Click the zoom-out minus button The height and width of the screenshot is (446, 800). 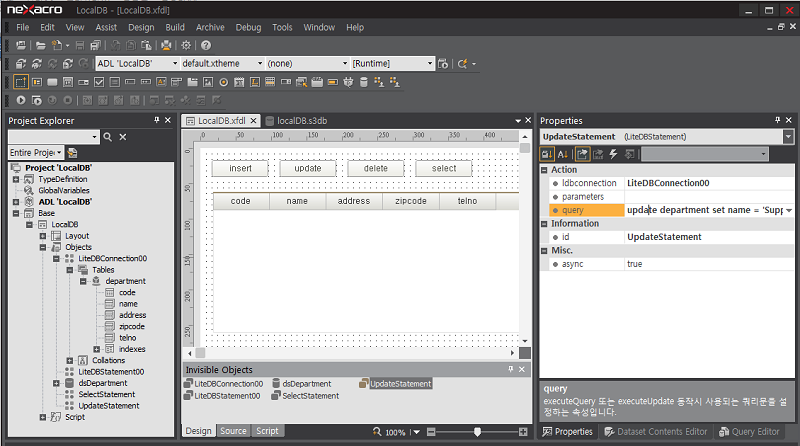coord(431,432)
